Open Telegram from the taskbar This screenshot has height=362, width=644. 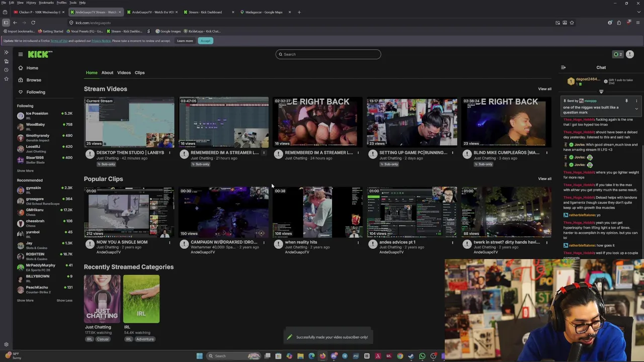pyautogui.click(x=345, y=356)
